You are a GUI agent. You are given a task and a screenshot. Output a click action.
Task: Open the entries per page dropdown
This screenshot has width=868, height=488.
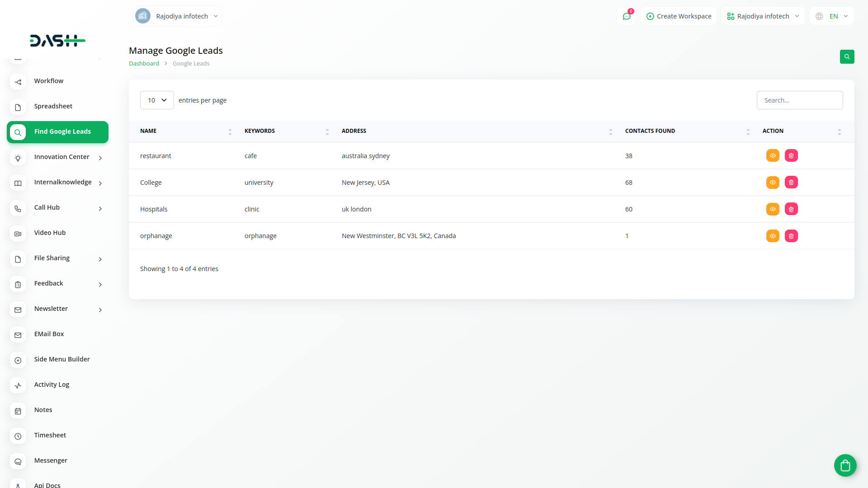157,100
